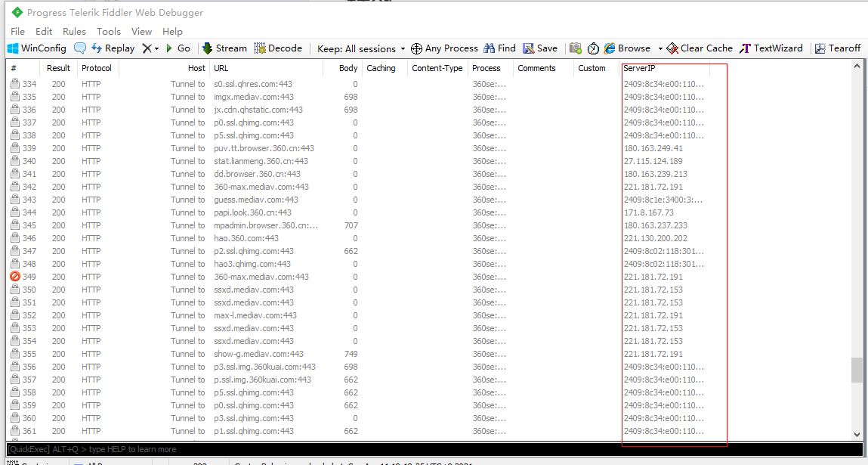The width and height of the screenshot is (868, 465).
Task: Sort by the Result column header
Action: click(59, 68)
